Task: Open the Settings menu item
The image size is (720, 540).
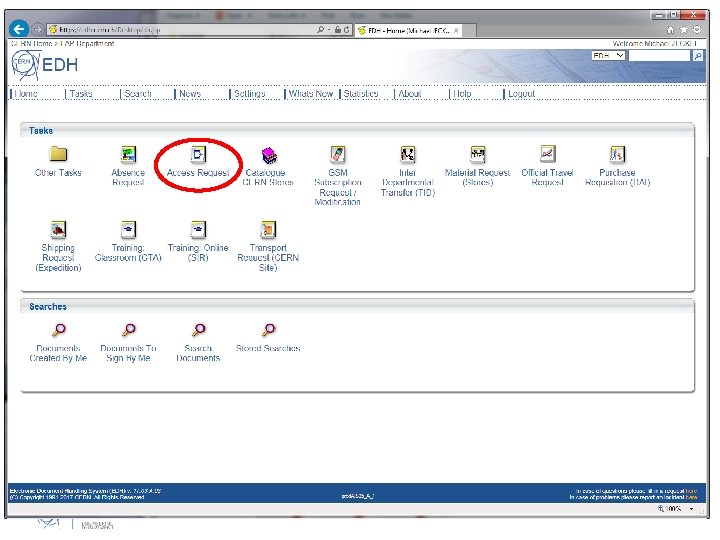Action: click(249, 94)
